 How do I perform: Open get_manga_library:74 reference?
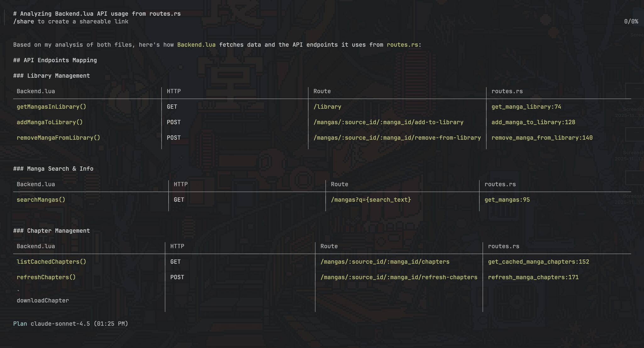[x=526, y=107]
